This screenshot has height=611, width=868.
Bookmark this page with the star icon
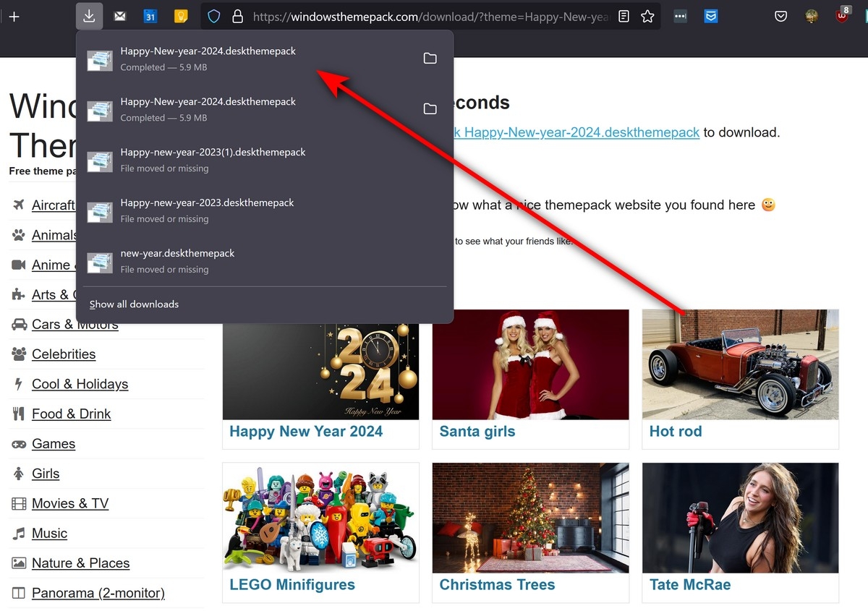[x=647, y=16]
